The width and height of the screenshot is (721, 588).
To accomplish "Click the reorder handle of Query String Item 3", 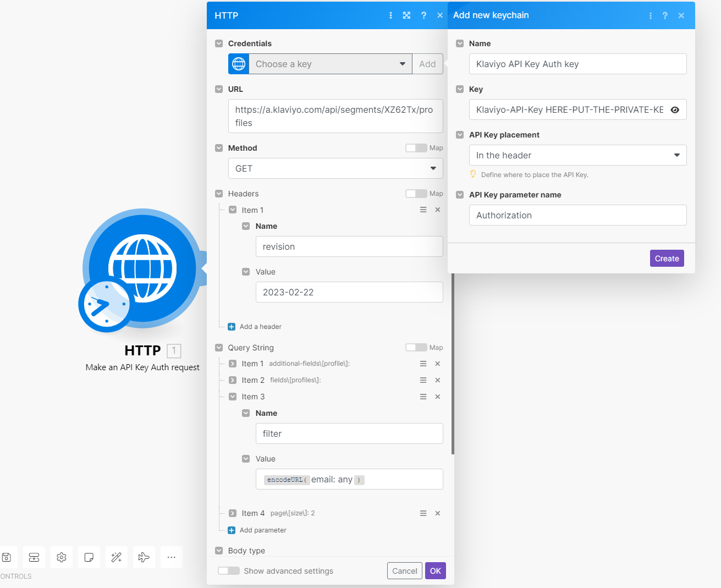I will 423,397.
